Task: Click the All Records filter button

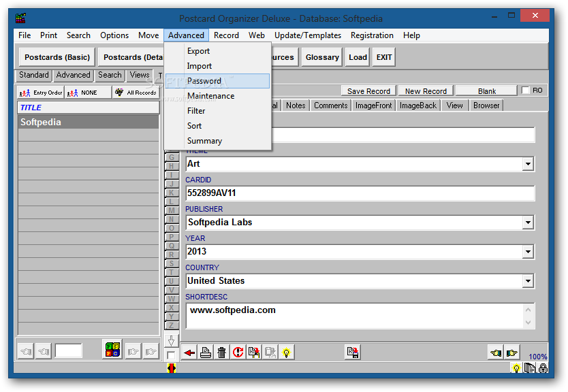Action: pyautogui.click(x=136, y=93)
